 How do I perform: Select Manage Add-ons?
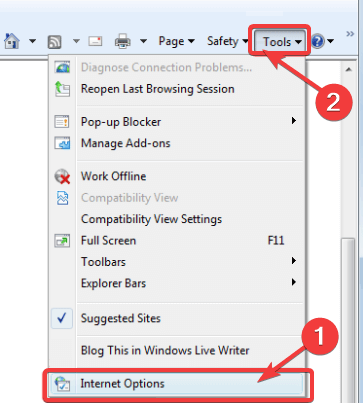[176, 143]
